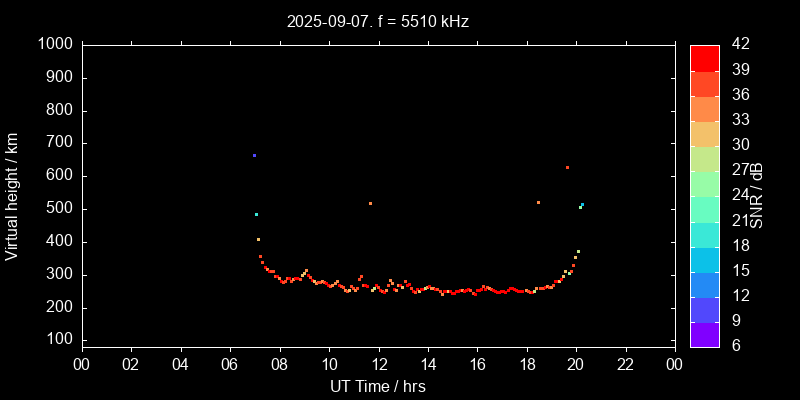
Task: Click the "SNR / dB" colorbar label
Action: (x=757, y=194)
